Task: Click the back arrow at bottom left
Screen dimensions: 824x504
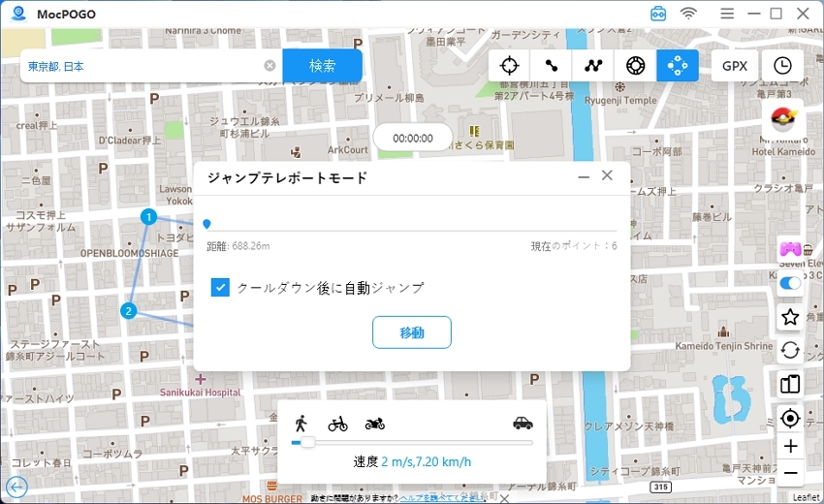Action: (x=16, y=488)
